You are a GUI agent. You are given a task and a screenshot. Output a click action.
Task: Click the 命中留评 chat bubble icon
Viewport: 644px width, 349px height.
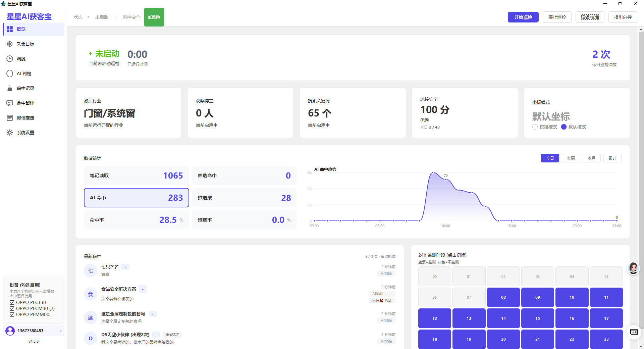click(x=10, y=103)
